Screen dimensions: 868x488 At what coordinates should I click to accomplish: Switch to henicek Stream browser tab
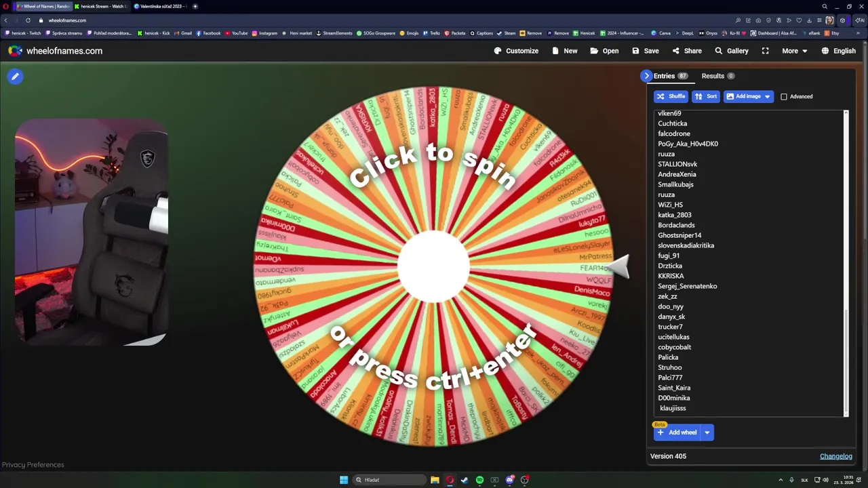[100, 6]
